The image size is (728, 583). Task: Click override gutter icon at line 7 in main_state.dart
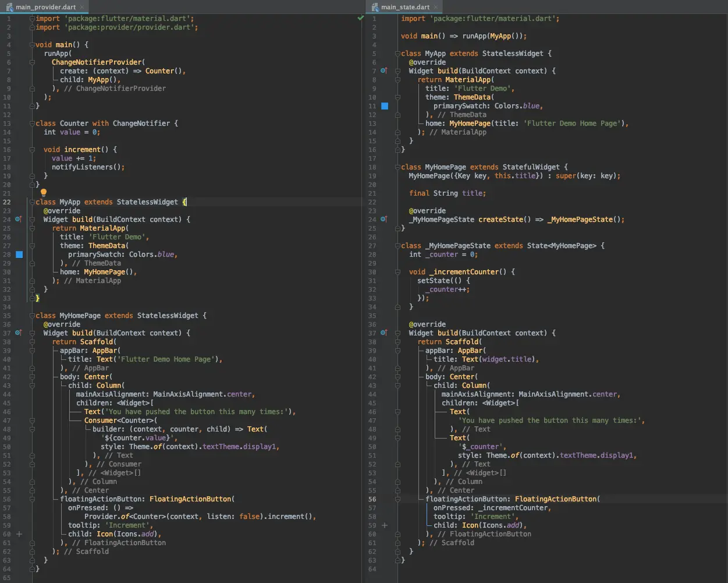point(384,71)
